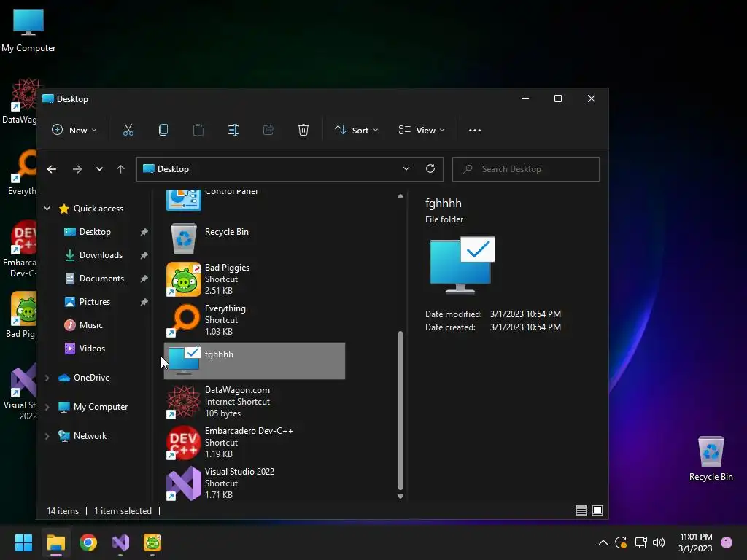
Task: Open Videos in navigation pane
Action: tap(92, 348)
